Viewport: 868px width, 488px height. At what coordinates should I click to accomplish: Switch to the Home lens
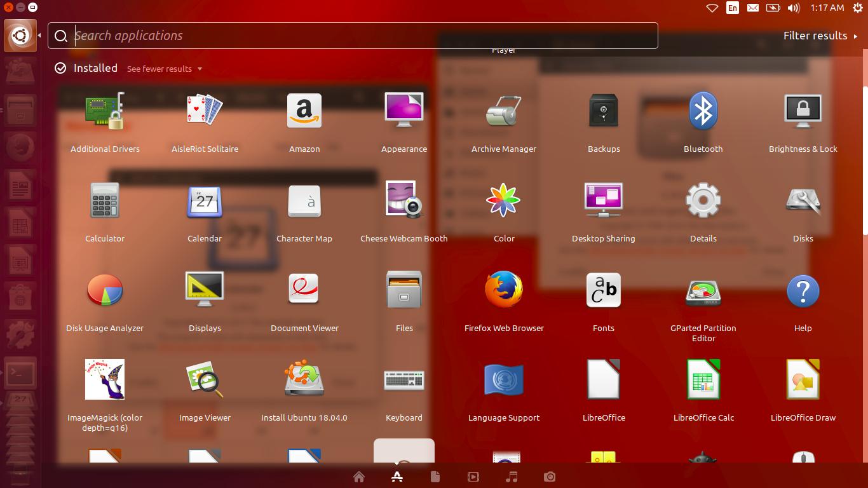click(359, 477)
